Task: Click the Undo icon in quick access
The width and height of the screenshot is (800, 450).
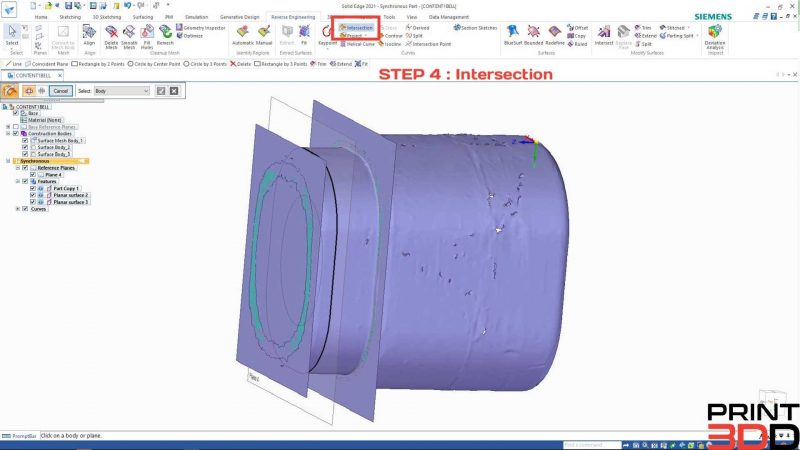Action: pyautogui.click(x=128, y=6)
